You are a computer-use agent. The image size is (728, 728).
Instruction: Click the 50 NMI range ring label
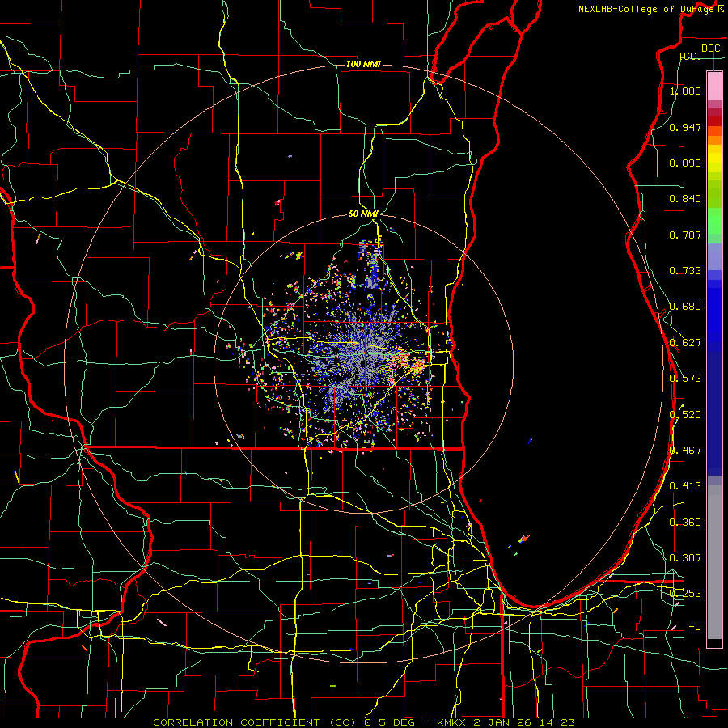363,214
